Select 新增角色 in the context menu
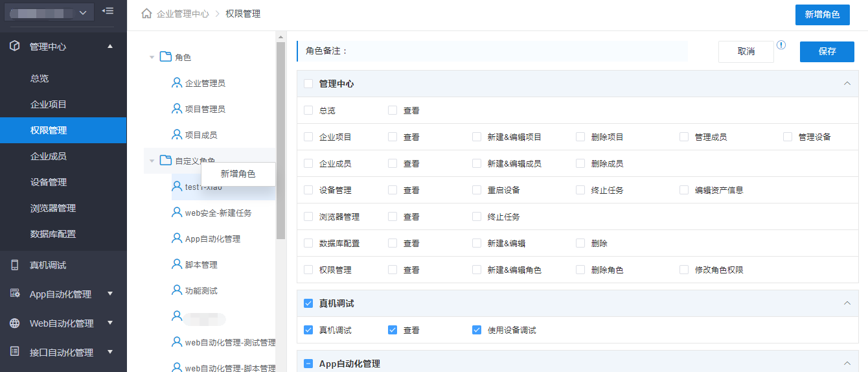This screenshot has width=868, height=372. (x=238, y=174)
